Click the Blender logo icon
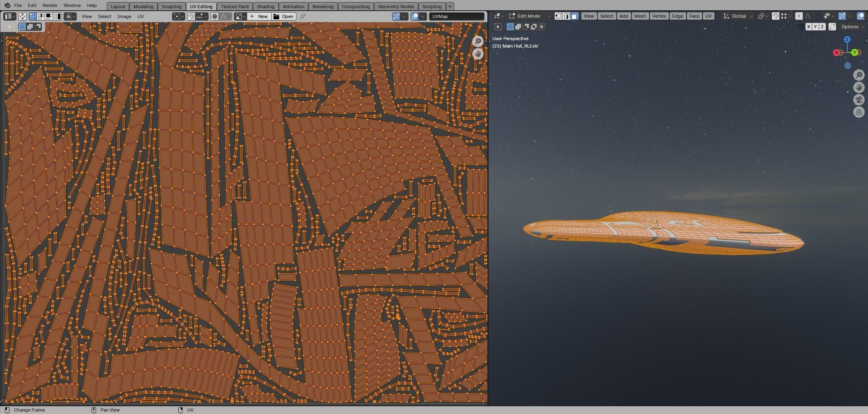 pos(7,5)
